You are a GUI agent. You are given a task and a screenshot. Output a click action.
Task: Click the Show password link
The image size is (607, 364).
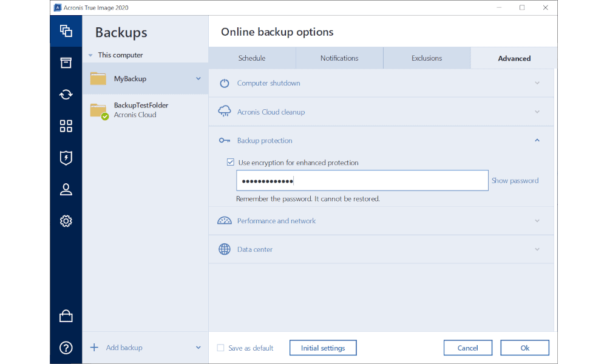pos(515,181)
